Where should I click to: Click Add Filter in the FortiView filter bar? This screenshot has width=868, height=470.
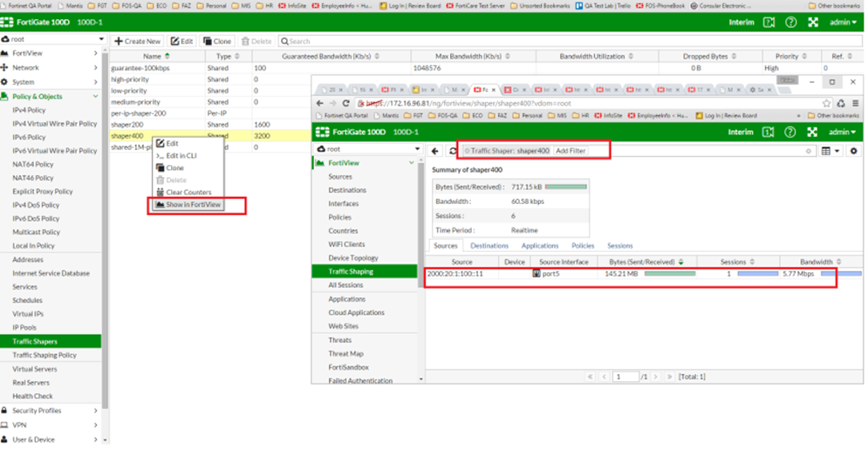[571, 151]
